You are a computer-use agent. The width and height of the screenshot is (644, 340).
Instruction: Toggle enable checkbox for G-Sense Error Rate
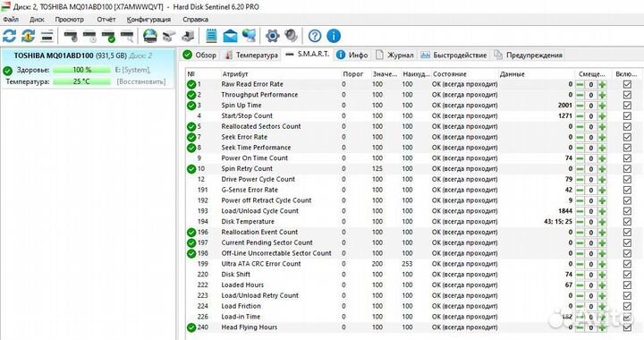(x=627, y=190)
